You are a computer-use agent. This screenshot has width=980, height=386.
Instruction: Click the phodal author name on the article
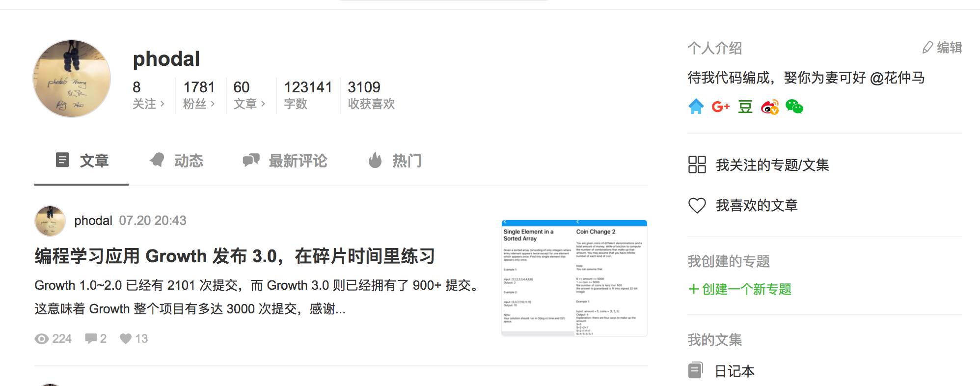(x=93, y=221)
